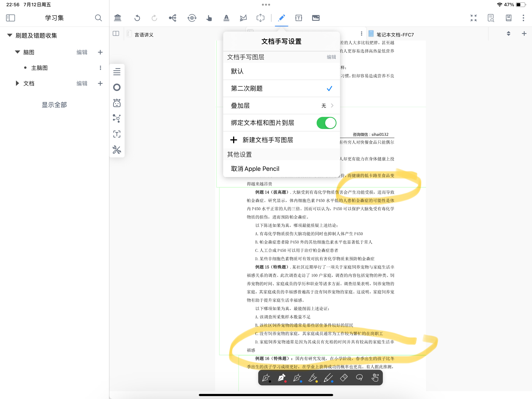Open document search icon in top right
This screenshot has width=532, height=399.
tap(491, 18)
